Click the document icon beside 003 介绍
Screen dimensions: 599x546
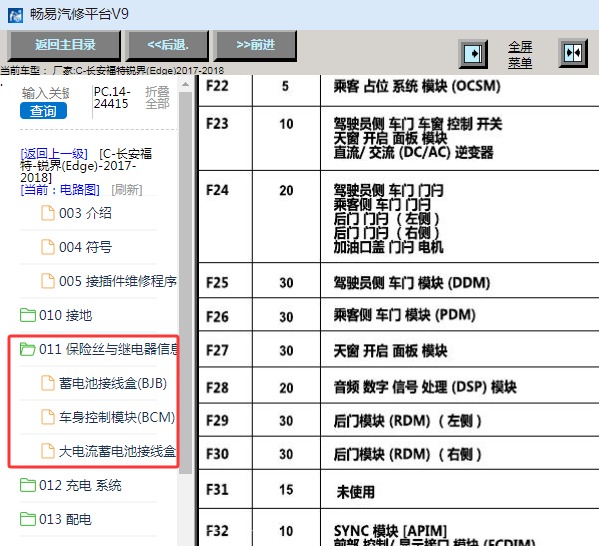48,213
